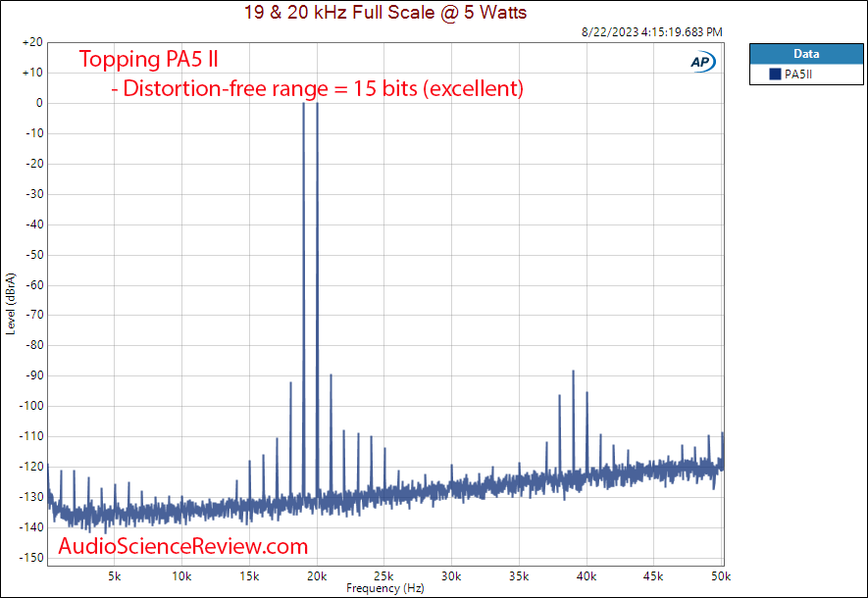The height and width of the screenshot is (598, 868).
Task: Click the chart title '19 & 20 kHz Full Scale @ 5 Watts'
Action: coord(385,12)
